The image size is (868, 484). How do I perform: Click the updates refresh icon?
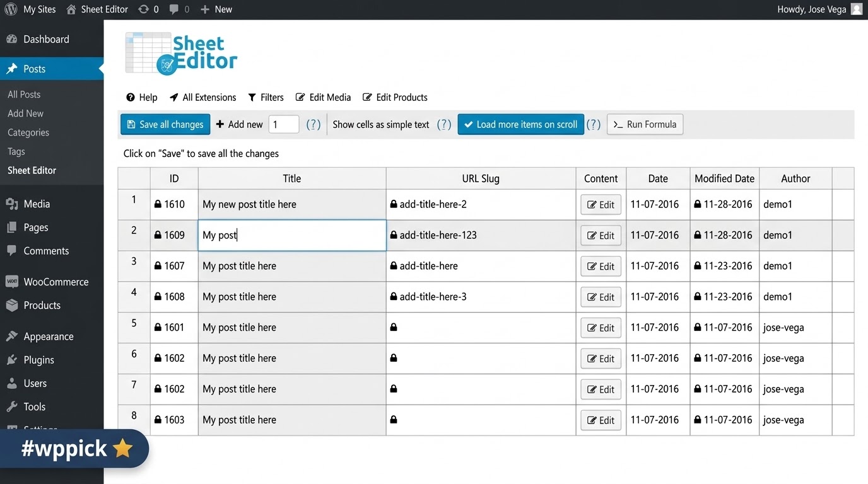click(144, 9)
